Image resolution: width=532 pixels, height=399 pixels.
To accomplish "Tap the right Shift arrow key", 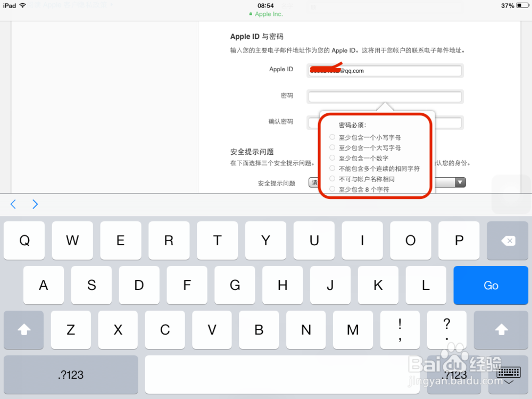I will click(x=501, y=330).
